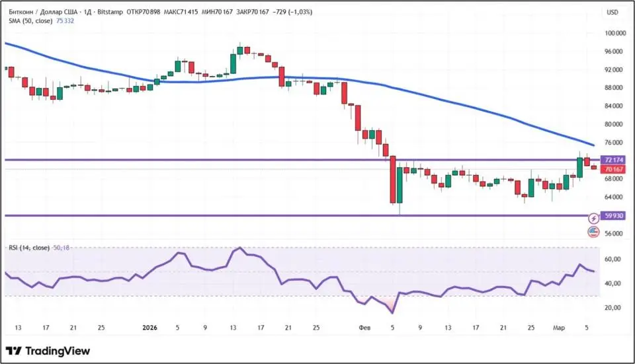
Task: Click the lower purple horizontal support line
Action: pos(265,215)
